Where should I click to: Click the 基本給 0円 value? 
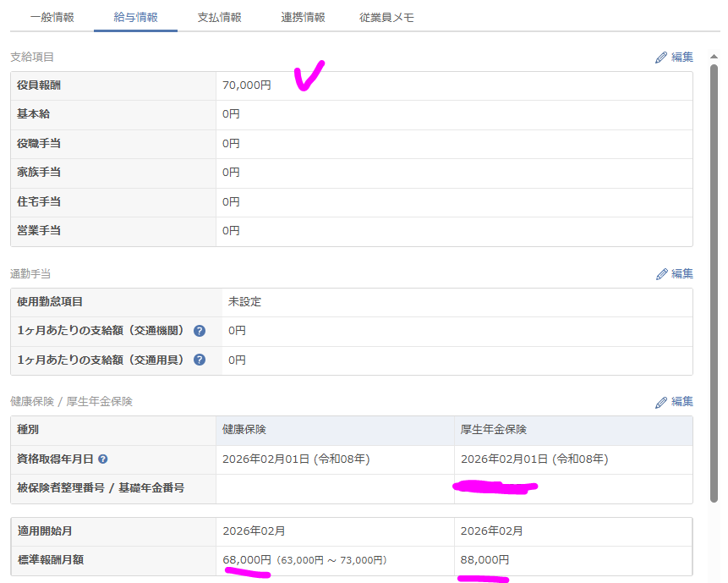click(x=231, y=114)
